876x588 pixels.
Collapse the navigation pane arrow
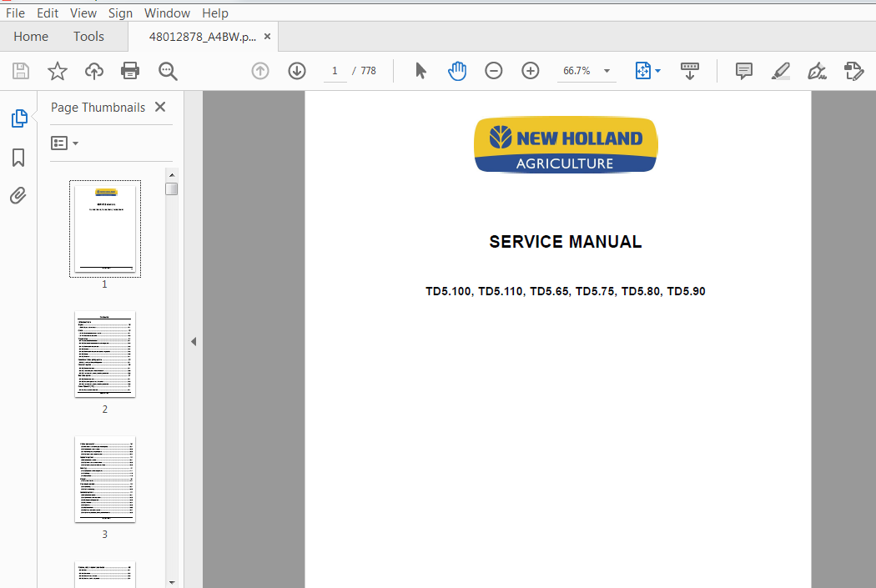[194, 341]
